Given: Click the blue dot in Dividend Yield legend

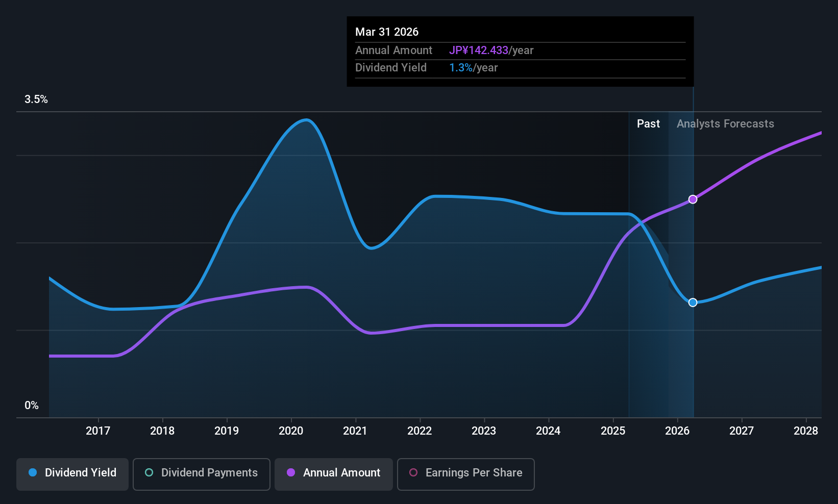Looking at the screenshot, I should [x=33, y=473].
